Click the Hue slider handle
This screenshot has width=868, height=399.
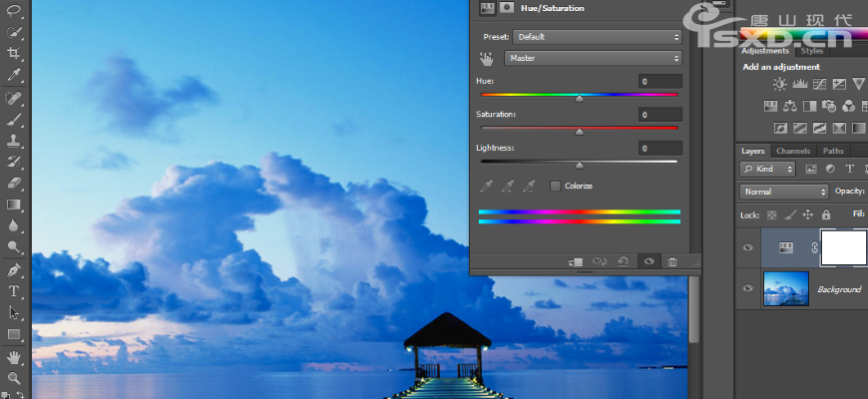tap(579, 98)
